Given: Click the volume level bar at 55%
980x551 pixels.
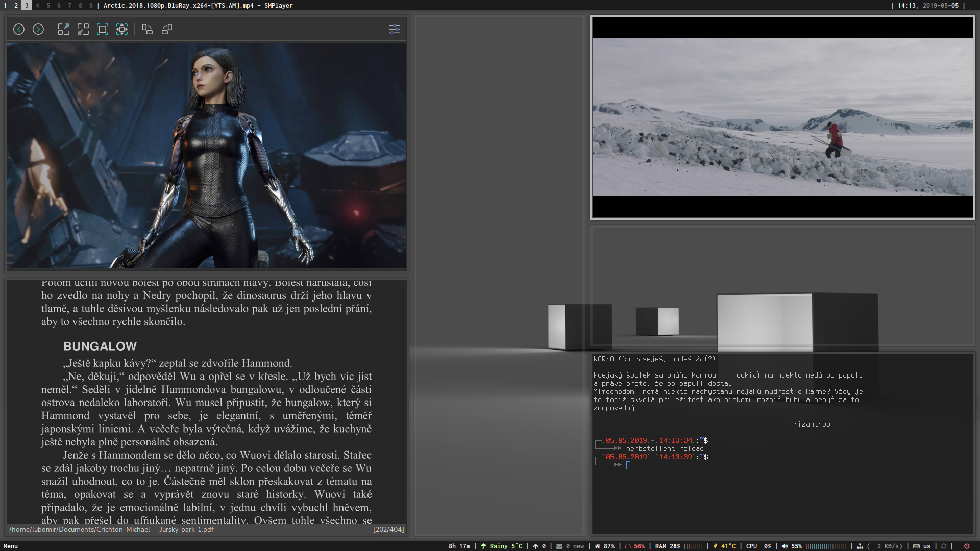Looking at the screenshot, I should (x=825, y=546).
